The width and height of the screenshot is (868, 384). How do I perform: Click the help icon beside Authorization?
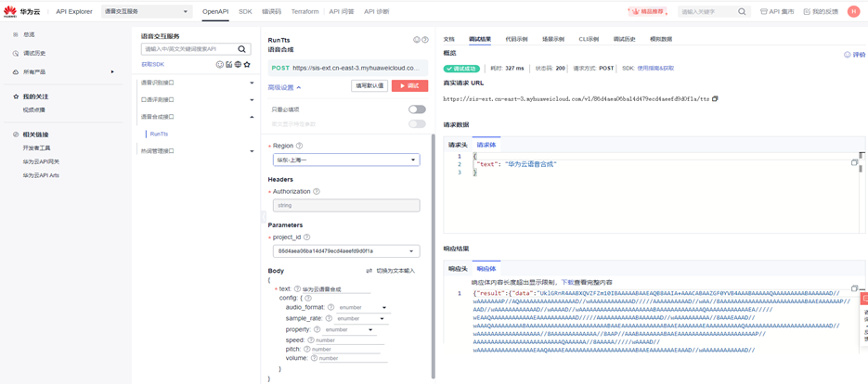click(317, 191)
